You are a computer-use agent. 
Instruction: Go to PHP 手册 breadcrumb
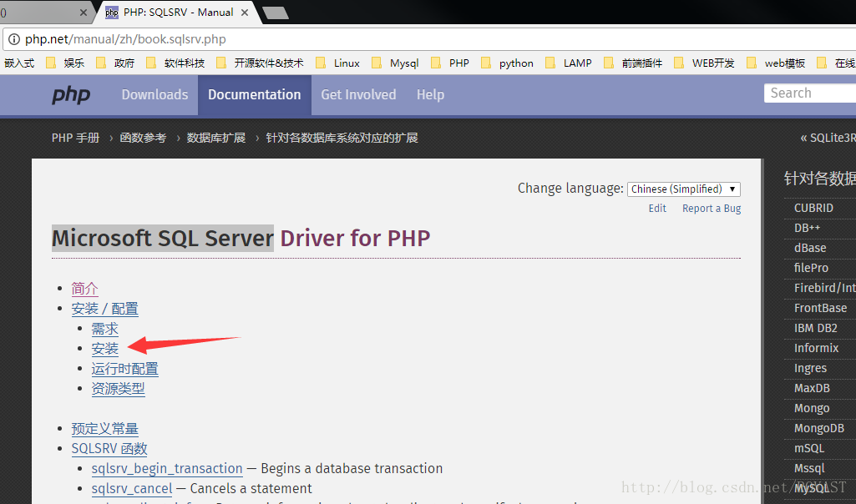[x=75, y=138]
